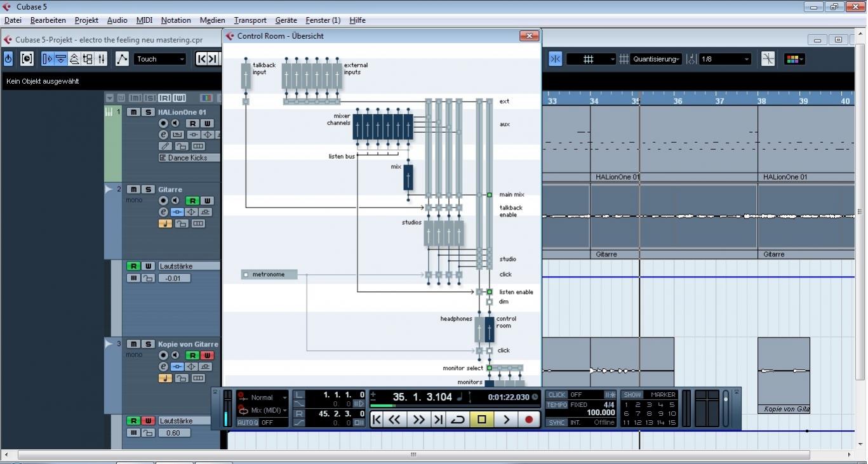Screen dimensions: 868x464
Task: Toggle snap to zero crossing icon
Action: pos(768,59)
